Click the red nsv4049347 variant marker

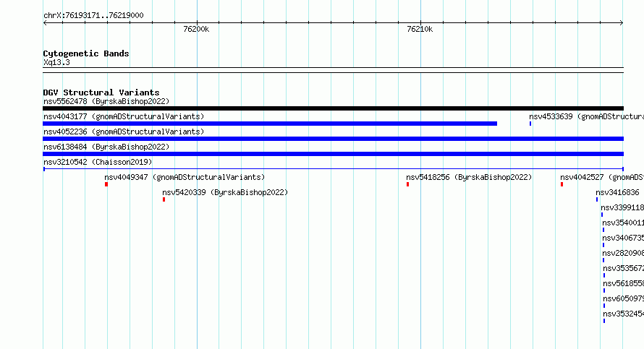pos(106,184)
